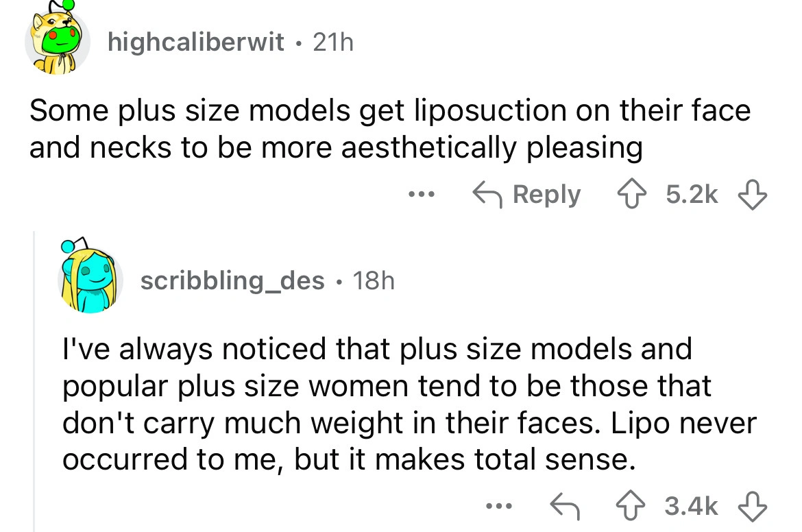The width and height of the screenshot is (802, 532).
Task: Upvote scribbling_des's reply
Action: click(x=630, y=506)
